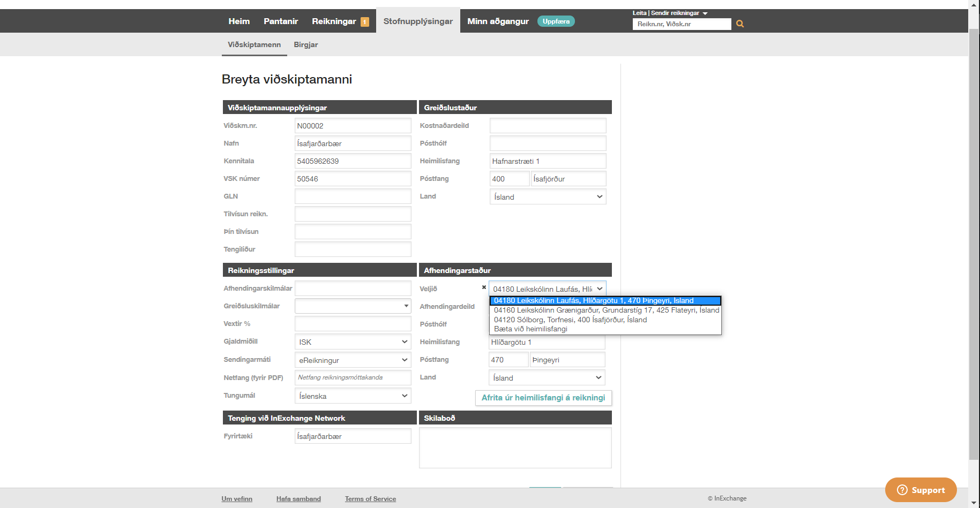Open the Sendingarmáti eReikningur dropdown
The image size is (980, 508).
(x=353, y=360)
